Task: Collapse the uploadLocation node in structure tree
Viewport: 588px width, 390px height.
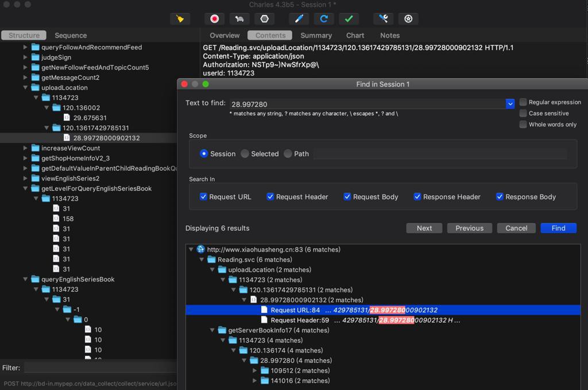Action: point(25,87)
